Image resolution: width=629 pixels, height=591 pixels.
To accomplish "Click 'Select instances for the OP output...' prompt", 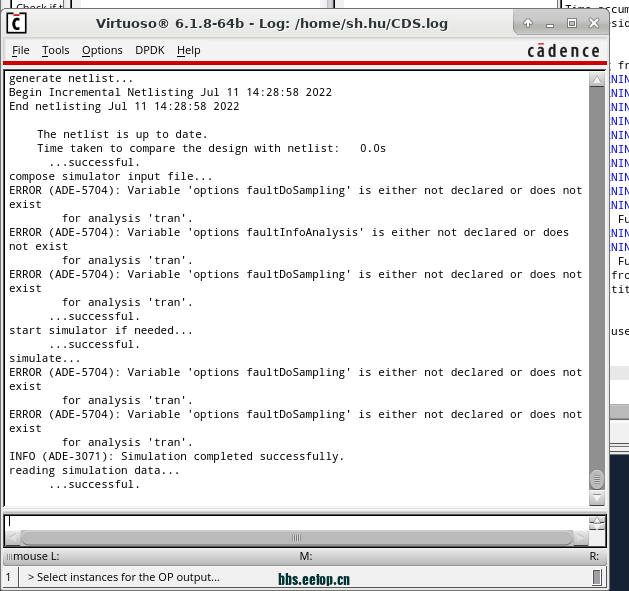I will [x=124, y=577].
